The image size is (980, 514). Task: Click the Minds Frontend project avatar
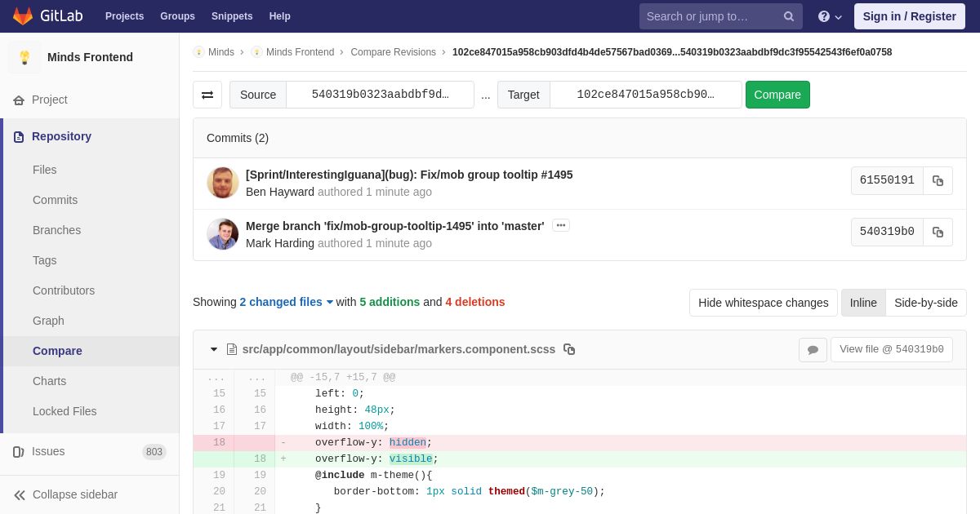pos(24,57)
